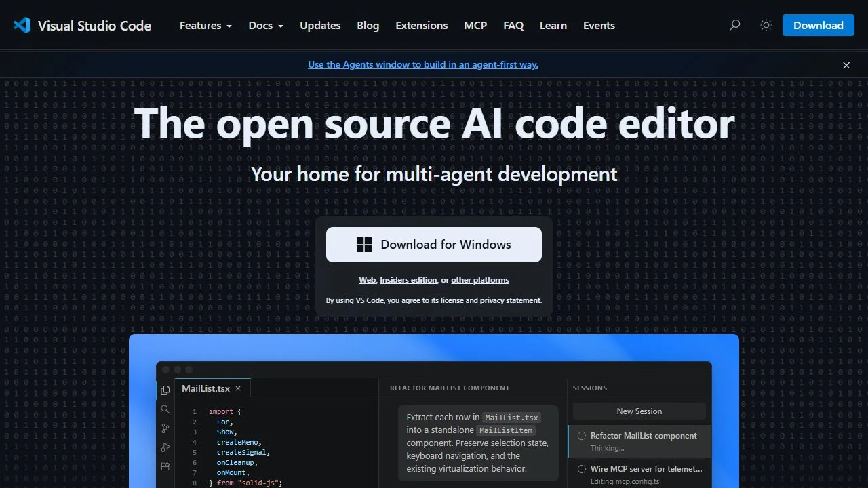This screenshot has width=868, height=488.
Task: Toggle the light/dark theme sun icon
Action: click(x=766, y=25)
